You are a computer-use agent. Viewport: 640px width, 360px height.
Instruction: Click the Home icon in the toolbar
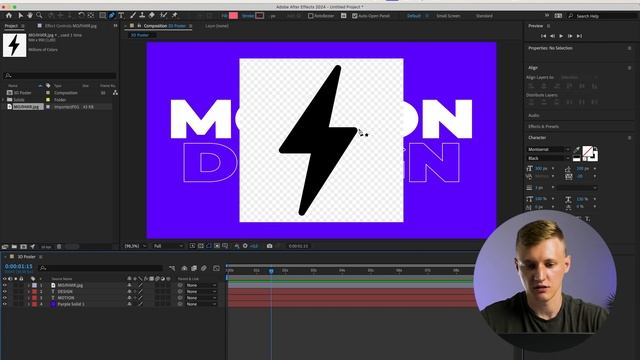[9, 16]
